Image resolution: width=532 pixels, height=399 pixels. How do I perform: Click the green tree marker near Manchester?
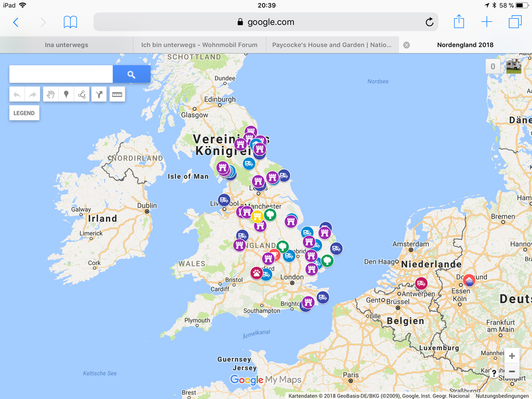pos(270,215)
